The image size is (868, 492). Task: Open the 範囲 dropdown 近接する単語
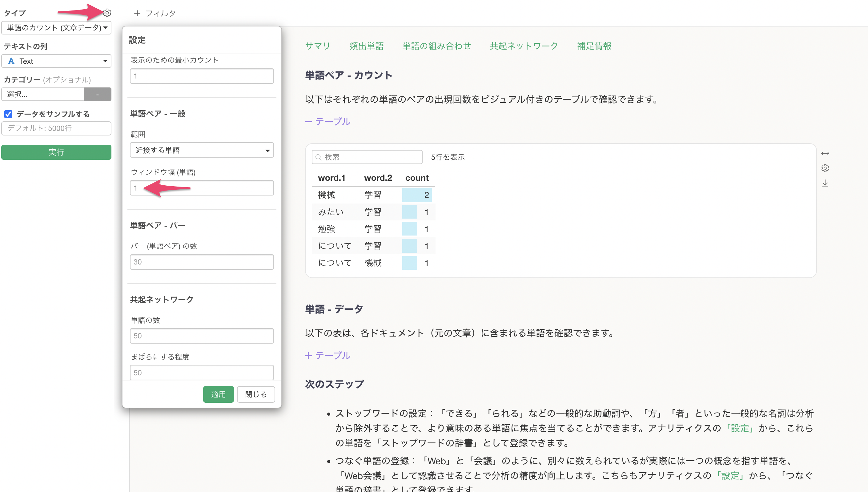[x=202, y=150]
